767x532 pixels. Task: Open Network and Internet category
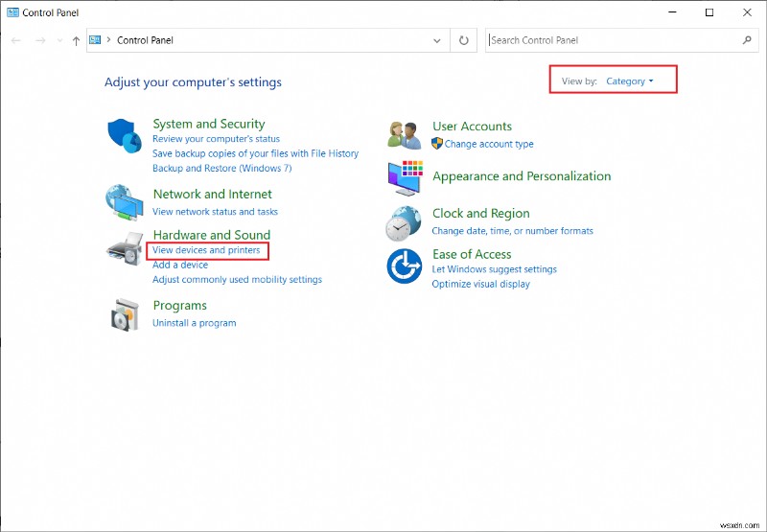coord(212,195)
